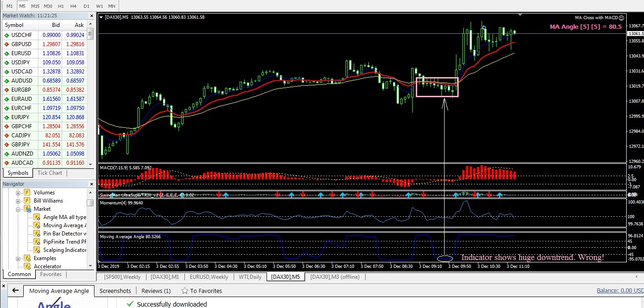Open the Tick Chart tab
Screen dimensions: 644x308
(50, 173)
